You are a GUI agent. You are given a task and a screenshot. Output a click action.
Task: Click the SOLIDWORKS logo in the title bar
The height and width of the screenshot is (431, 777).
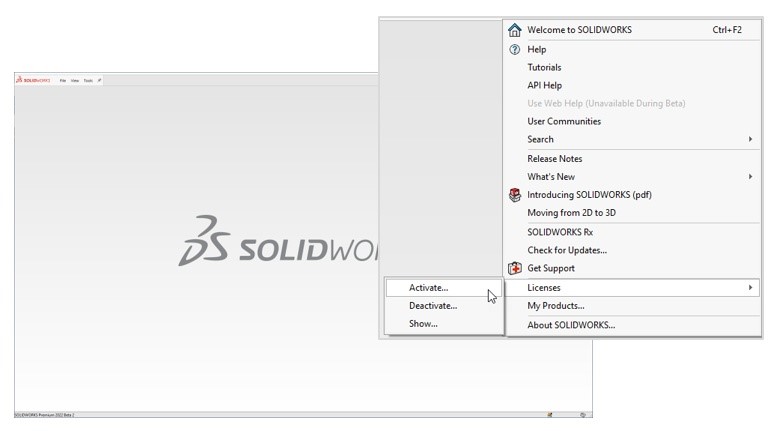33,80
